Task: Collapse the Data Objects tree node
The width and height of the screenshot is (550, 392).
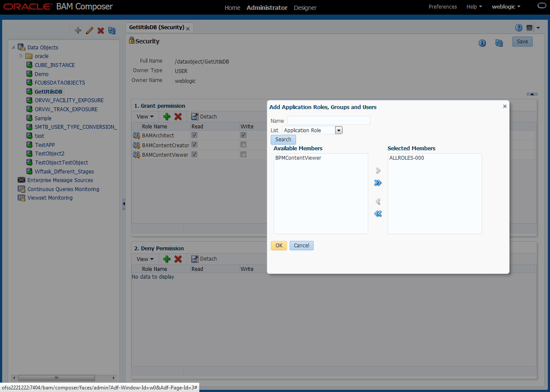Action: [13, 47]
